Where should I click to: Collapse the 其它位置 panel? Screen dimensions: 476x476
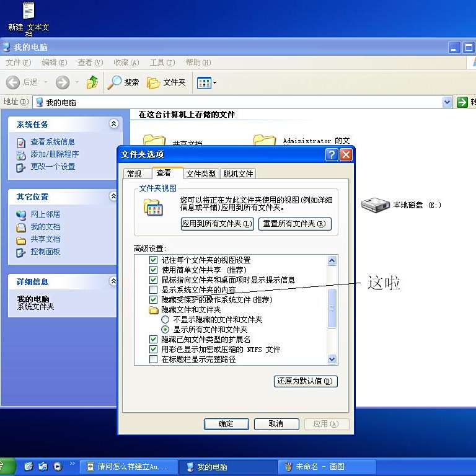113,196
